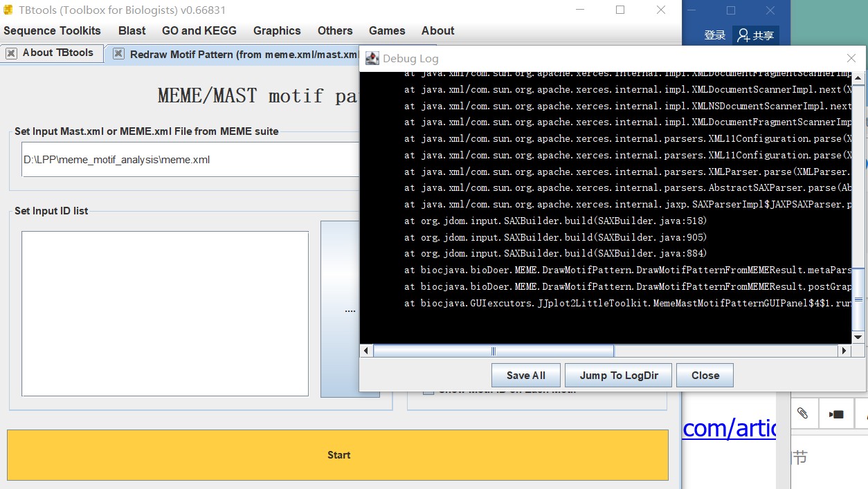Click the Debug Log window icon
868x489 pixels.
(372, 59)
